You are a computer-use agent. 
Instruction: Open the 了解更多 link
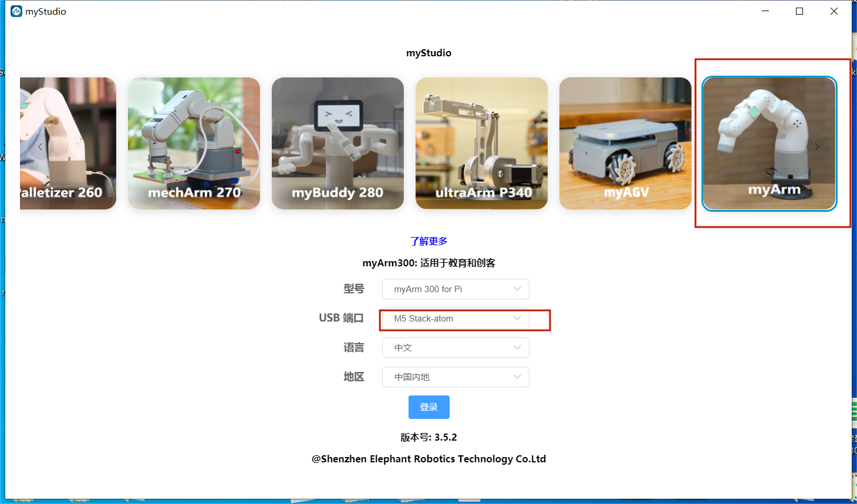[x=428, y=241]
